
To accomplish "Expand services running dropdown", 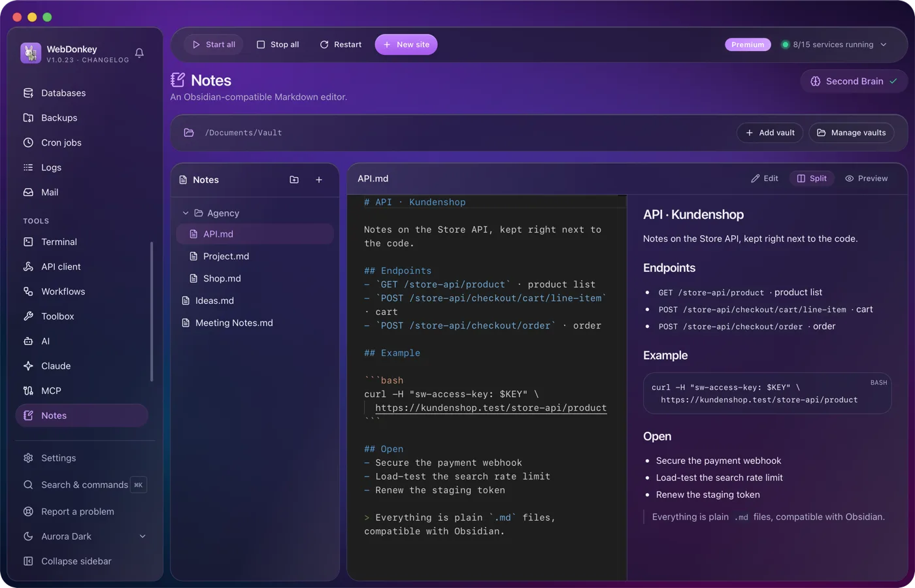I will 834,44.
